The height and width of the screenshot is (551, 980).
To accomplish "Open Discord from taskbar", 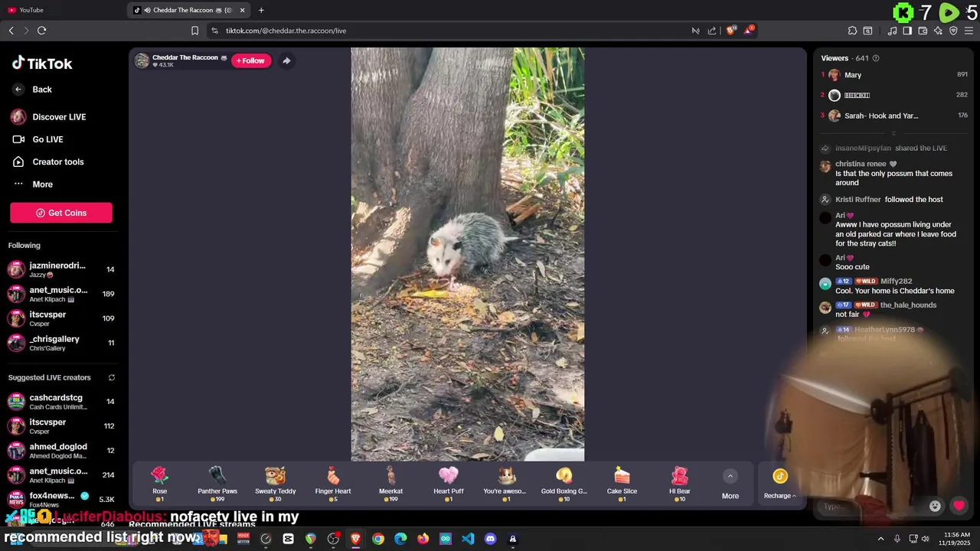I will (490, 539).
